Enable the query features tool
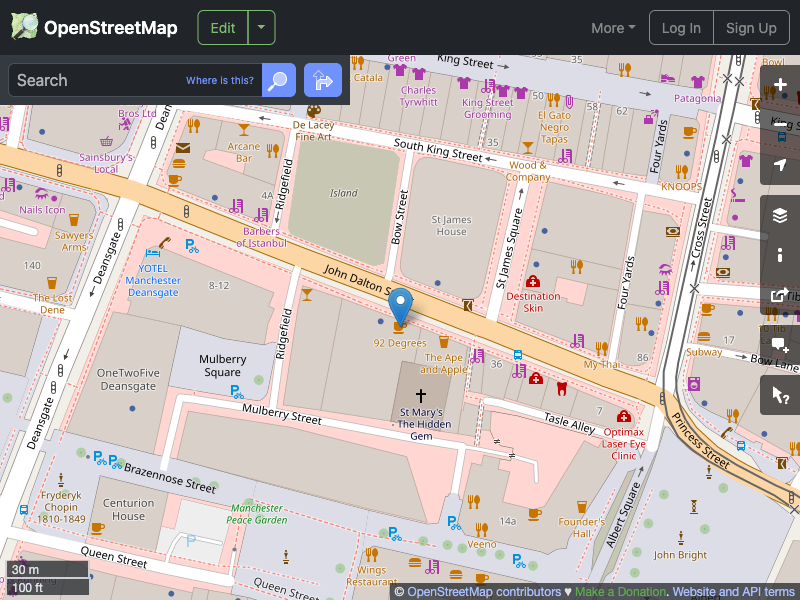800x600 pixels. tap(779, 395)
